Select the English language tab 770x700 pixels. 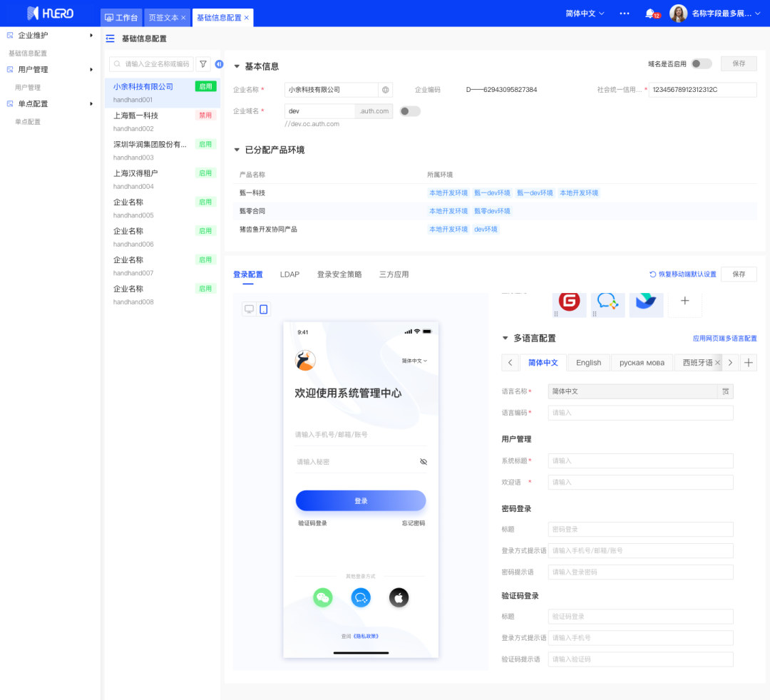coord(588,363)
